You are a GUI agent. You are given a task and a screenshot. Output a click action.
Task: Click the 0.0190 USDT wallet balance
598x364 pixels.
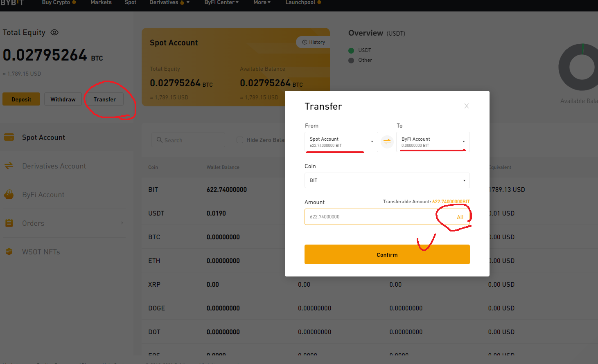[x=216, y=213]
